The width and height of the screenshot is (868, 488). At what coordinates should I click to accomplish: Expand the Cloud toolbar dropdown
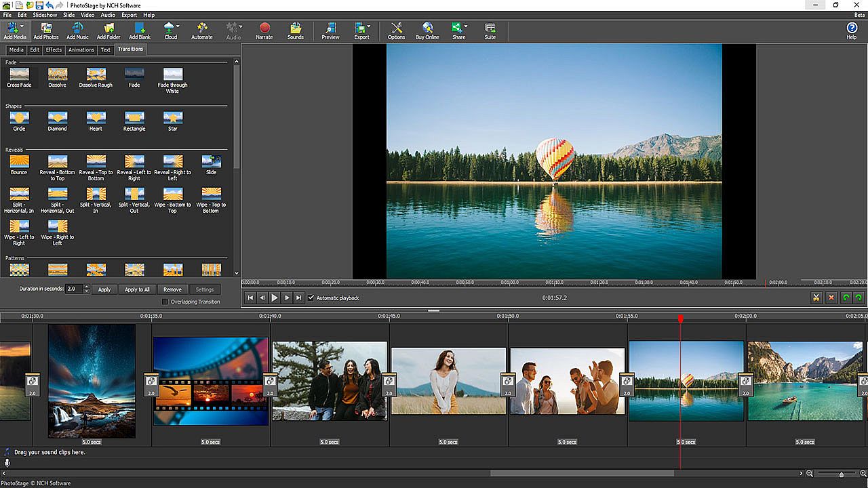coord(178,27)
